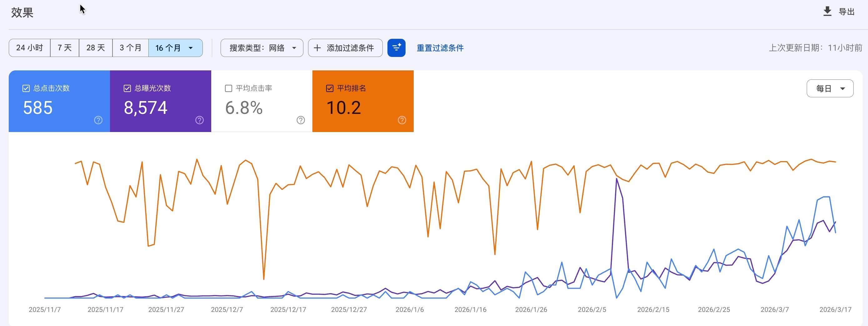The height and width of the screenshot is (326, 868).
Task: Click the 重置过滤条件 link
Action: 440,48
